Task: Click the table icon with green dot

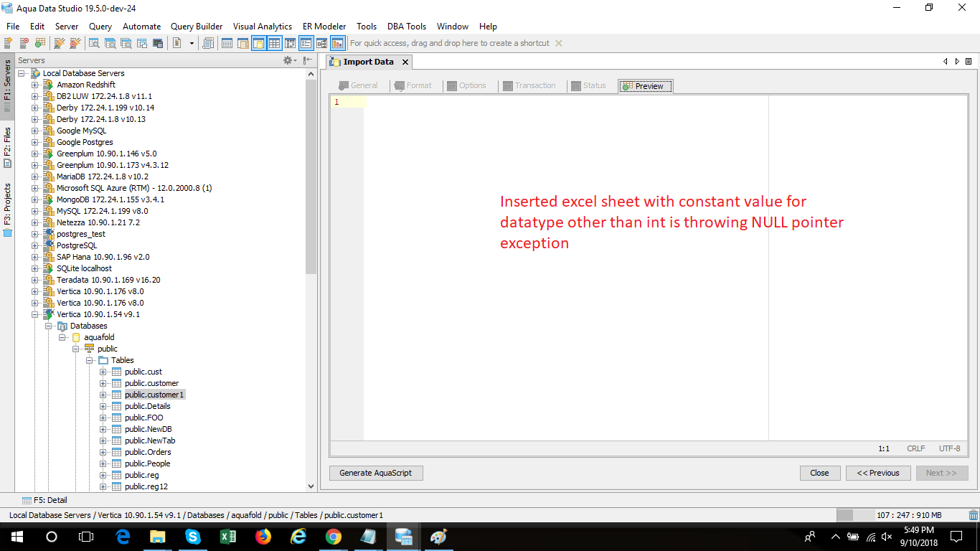Action: [x=40, y=44]
